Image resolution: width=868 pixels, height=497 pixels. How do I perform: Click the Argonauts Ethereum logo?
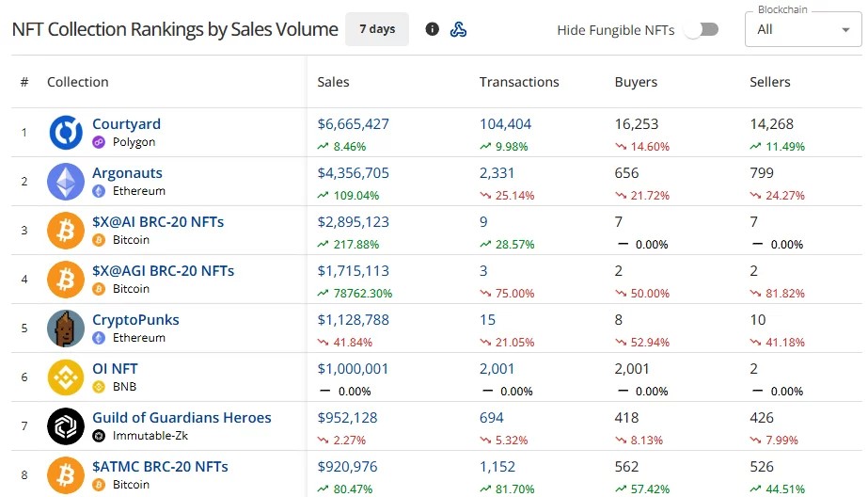(66, 181)
